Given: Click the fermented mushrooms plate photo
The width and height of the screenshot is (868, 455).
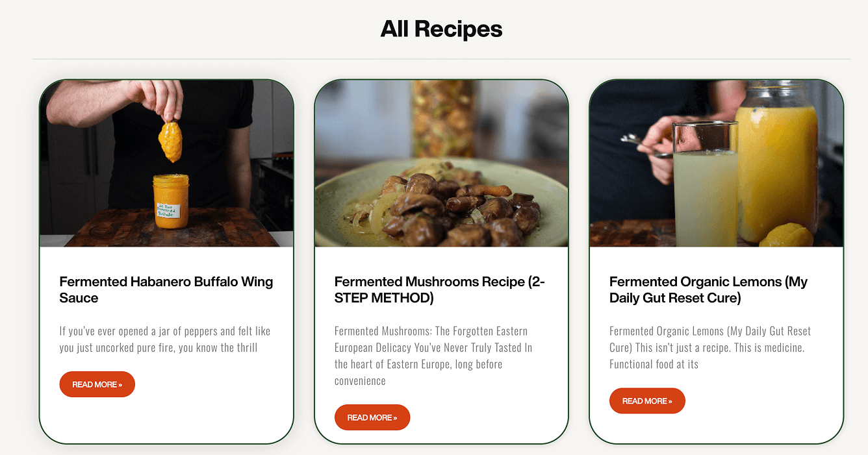Looking at the screenshot, I should pos(441,163).
